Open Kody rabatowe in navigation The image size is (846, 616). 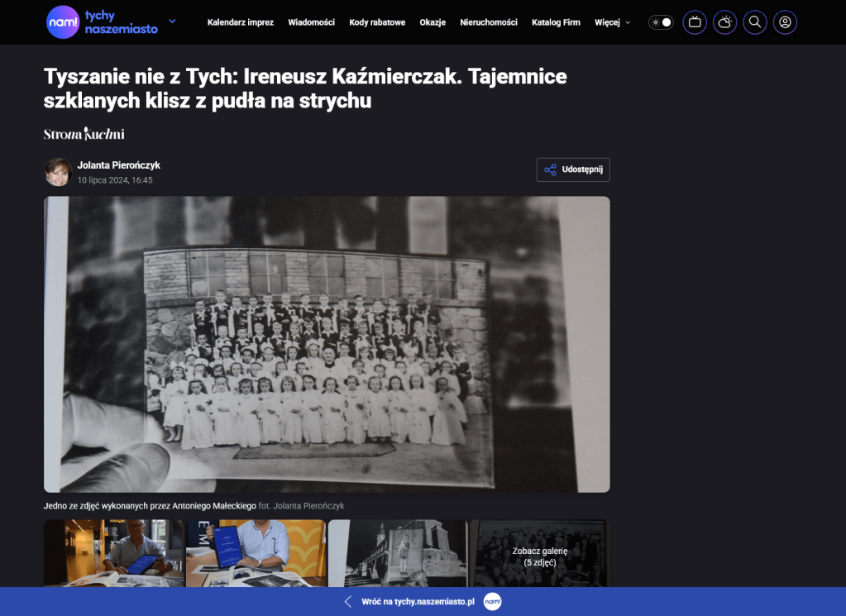pyautogui.click(x=377, y=22)
